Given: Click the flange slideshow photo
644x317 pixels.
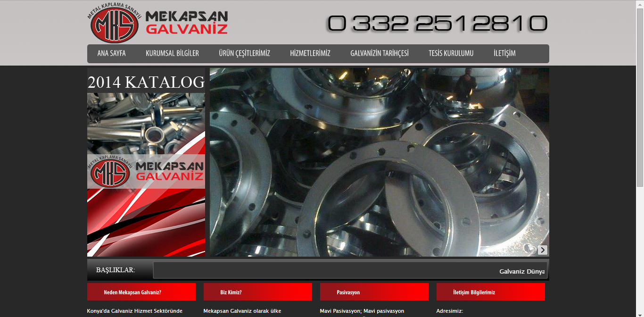Looking at the screenshot, I should 380,162.
